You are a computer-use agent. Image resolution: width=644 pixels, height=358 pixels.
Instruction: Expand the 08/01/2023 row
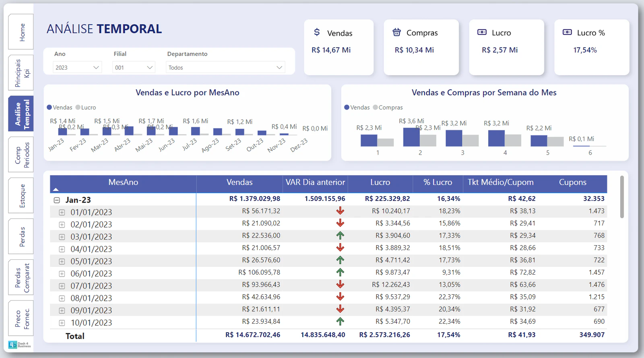point(62,298)
